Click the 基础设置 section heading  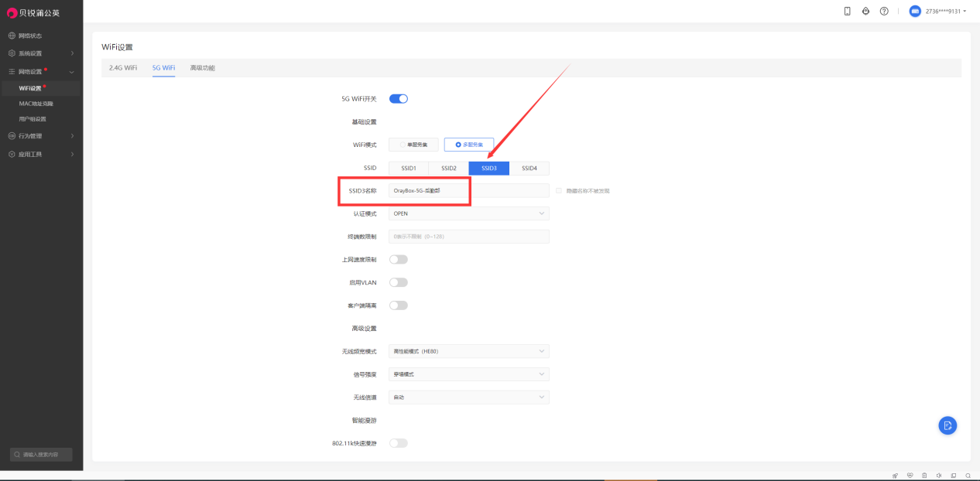coord(364,122)
